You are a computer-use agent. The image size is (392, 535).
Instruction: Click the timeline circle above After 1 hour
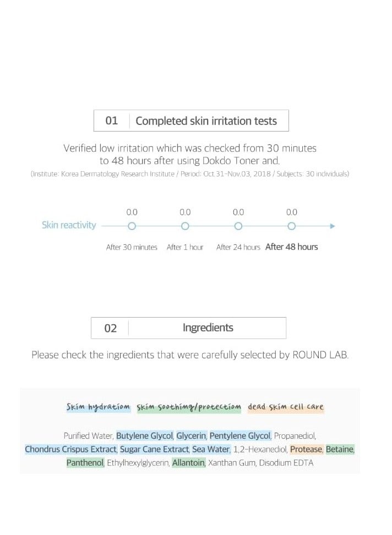pyautogui.click(x=185, y=226)
